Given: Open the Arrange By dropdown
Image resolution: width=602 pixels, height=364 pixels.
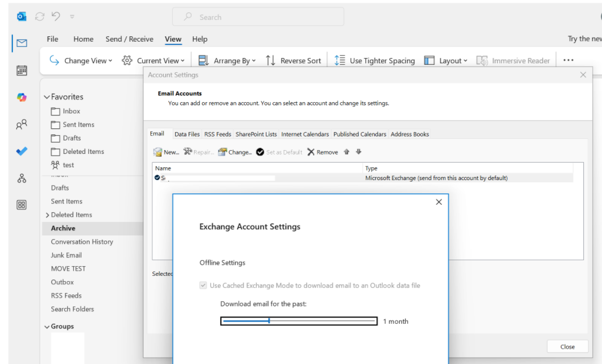Looking at the screenshot, I should pyautogui.click(x=227, y=61).
